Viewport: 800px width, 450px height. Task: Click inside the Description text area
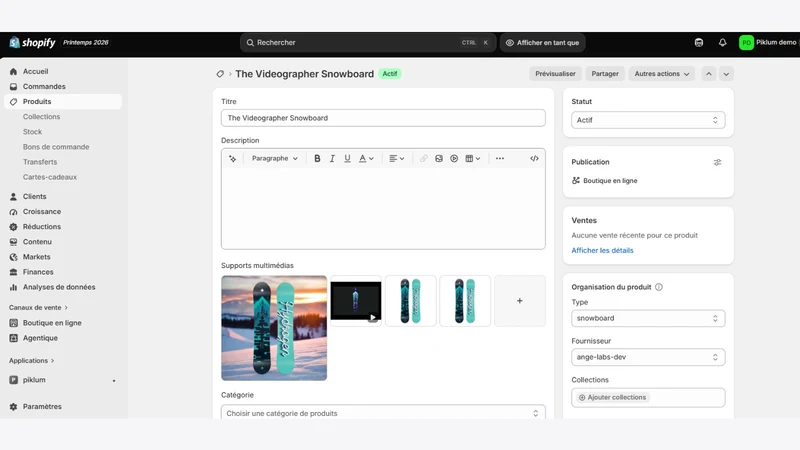coord(383,208)
